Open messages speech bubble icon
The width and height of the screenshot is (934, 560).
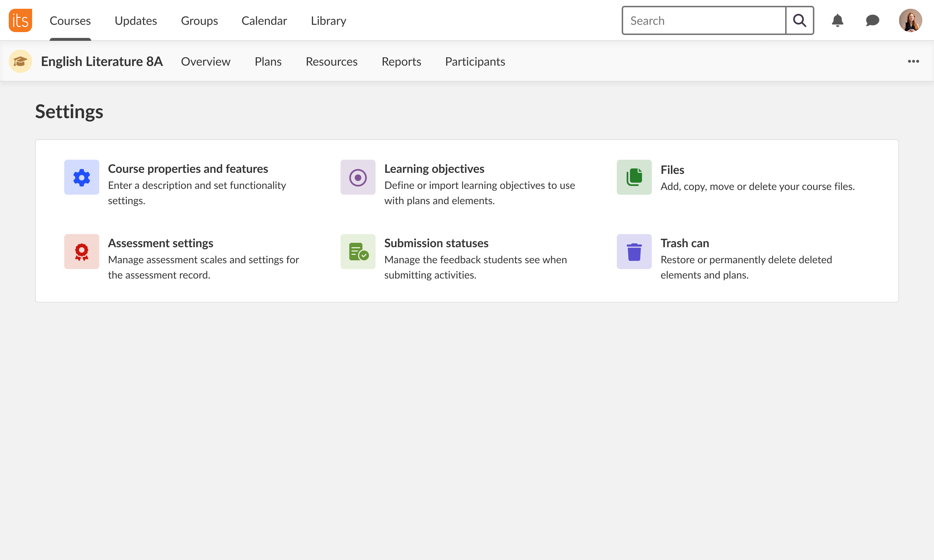tap(872, 20)
